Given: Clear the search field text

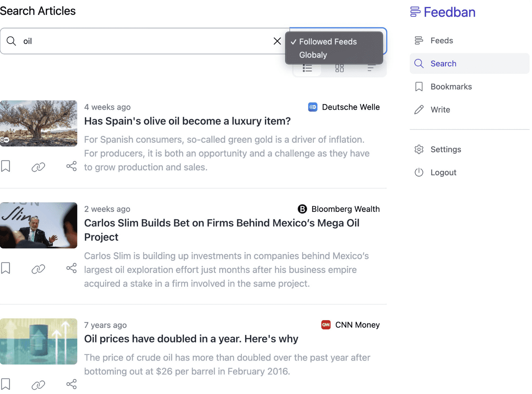Looking at the screenshot, I should (x=277, y=41).
